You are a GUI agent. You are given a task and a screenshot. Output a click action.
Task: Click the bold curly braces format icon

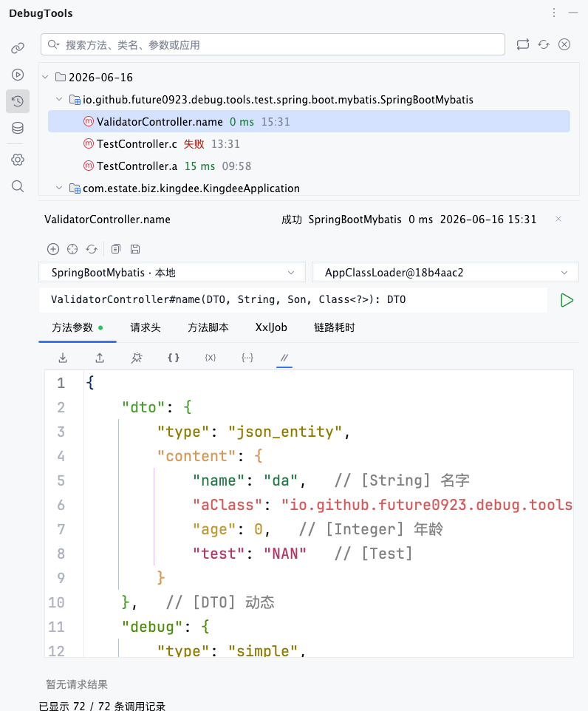173,358
